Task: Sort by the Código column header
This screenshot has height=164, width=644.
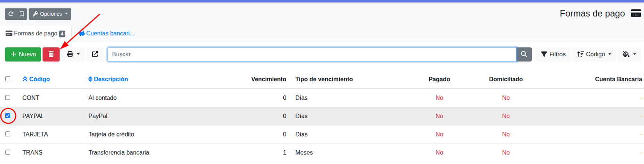Action: click(36, 79)
